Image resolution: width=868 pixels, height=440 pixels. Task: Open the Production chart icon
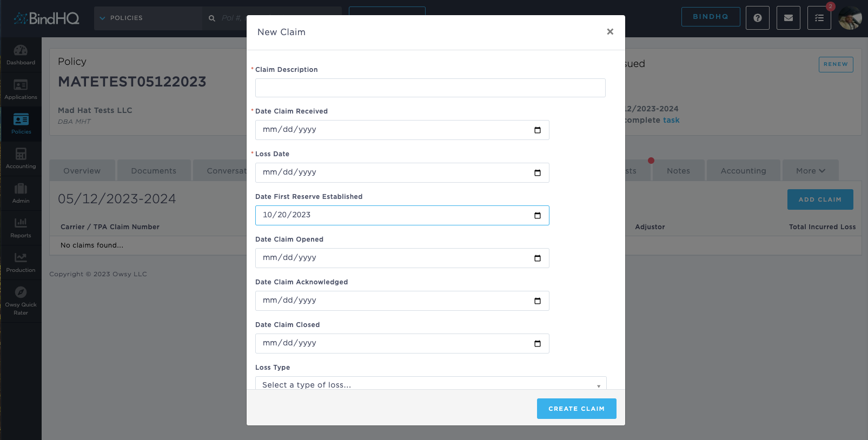[21, 262]
